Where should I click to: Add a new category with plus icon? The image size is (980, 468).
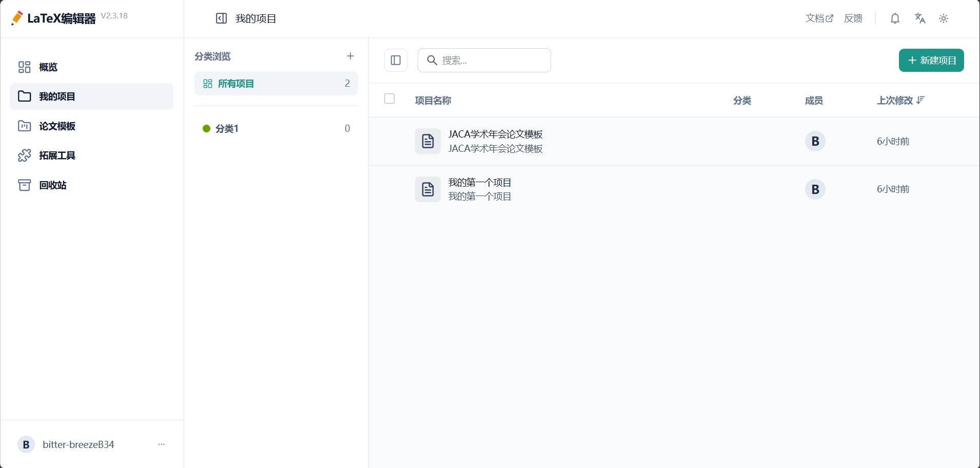(350, 56)
